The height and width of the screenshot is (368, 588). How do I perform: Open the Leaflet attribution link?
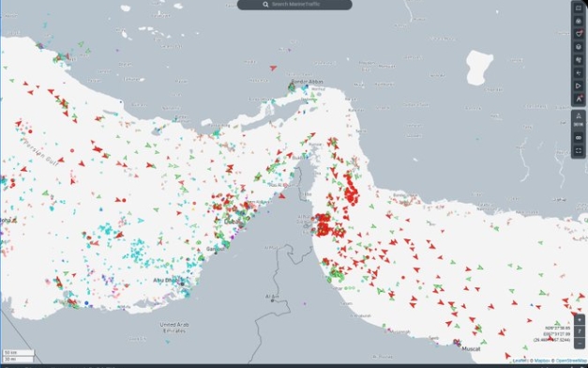pyautogui.click(x=520, y=360)
